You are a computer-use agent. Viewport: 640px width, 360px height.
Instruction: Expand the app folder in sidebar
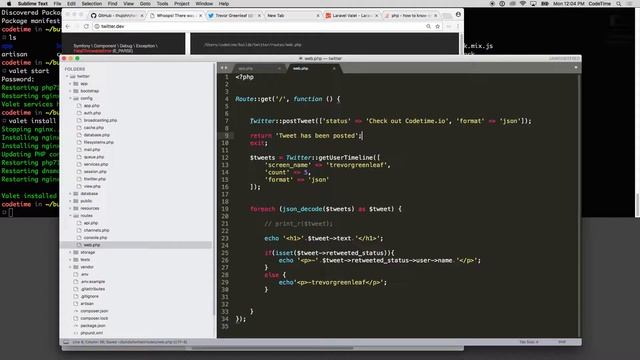pos(70,84)
